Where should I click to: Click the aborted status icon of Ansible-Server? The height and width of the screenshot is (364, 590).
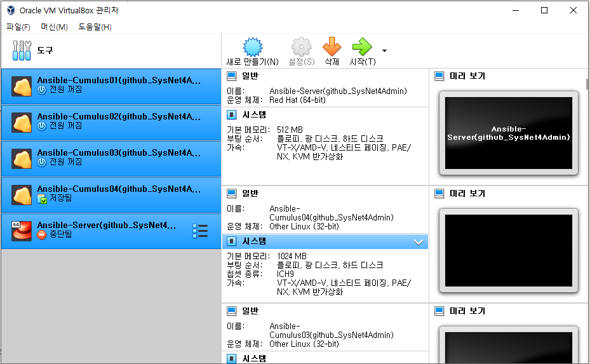coord(42,234)
